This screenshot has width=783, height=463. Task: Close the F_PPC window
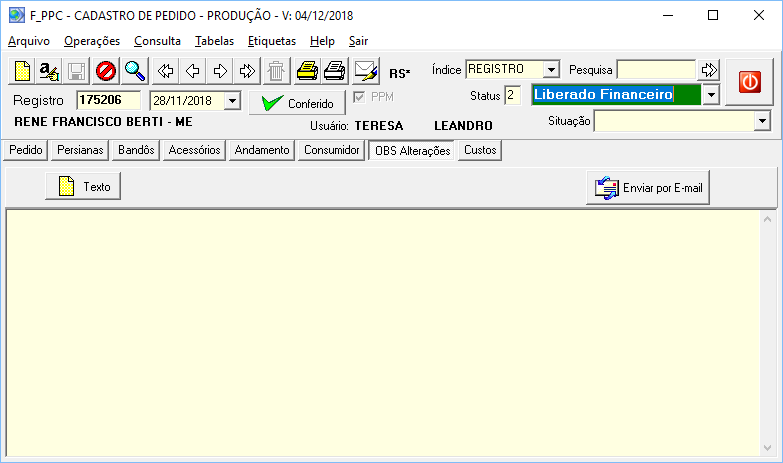click(x=759, y=15)
